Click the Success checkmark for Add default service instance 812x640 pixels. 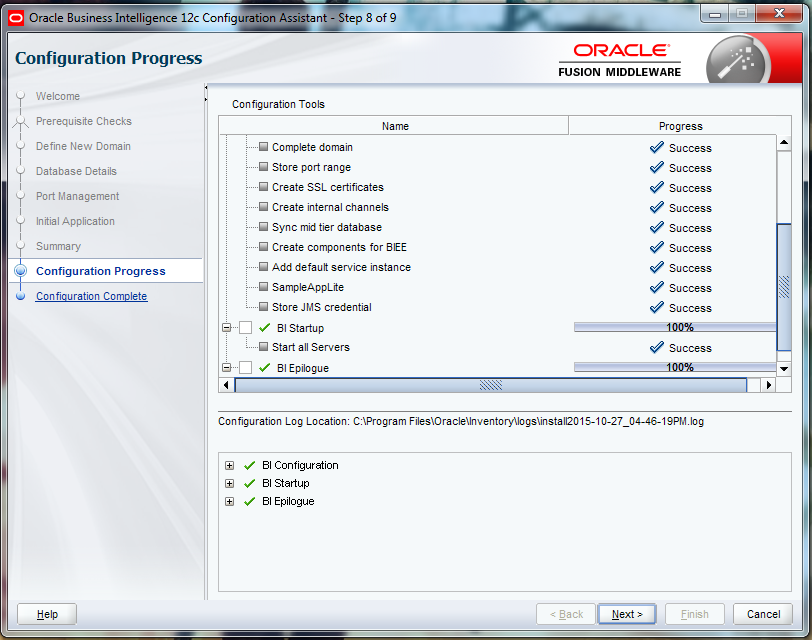pyautogui.click(x=657, y=268)
